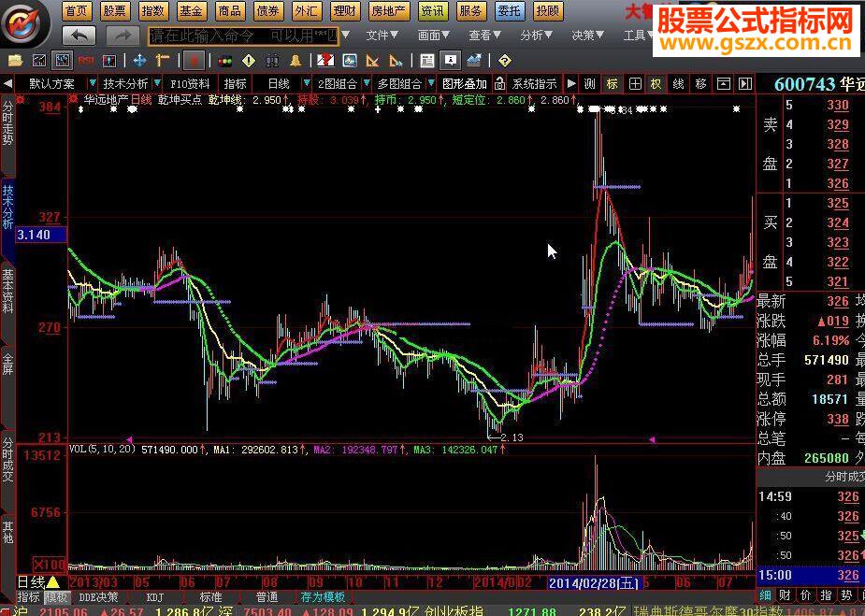Click the forward arrow navigation button

click(123, 36)
